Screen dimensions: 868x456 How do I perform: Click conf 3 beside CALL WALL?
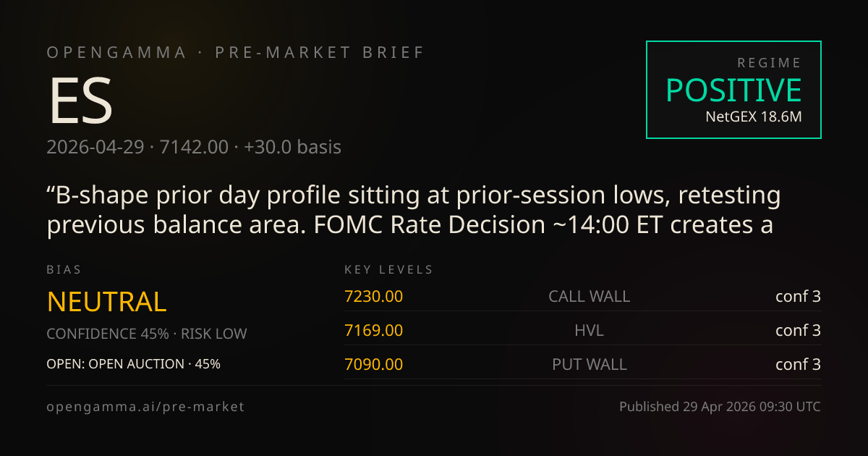coord(798,296)
